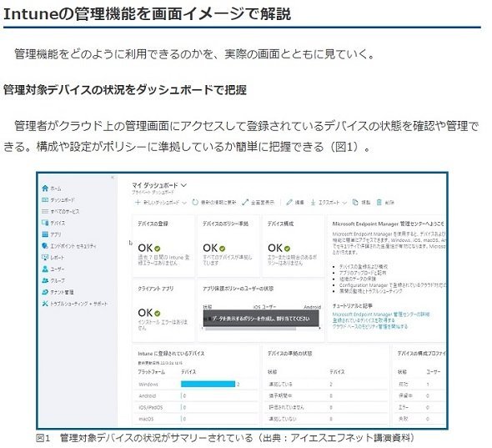The height and width of the screenshot is (448, 492).
Task: Click the すべてのサービス list icon
Action: pyautogui.click(x=45, y=211)
